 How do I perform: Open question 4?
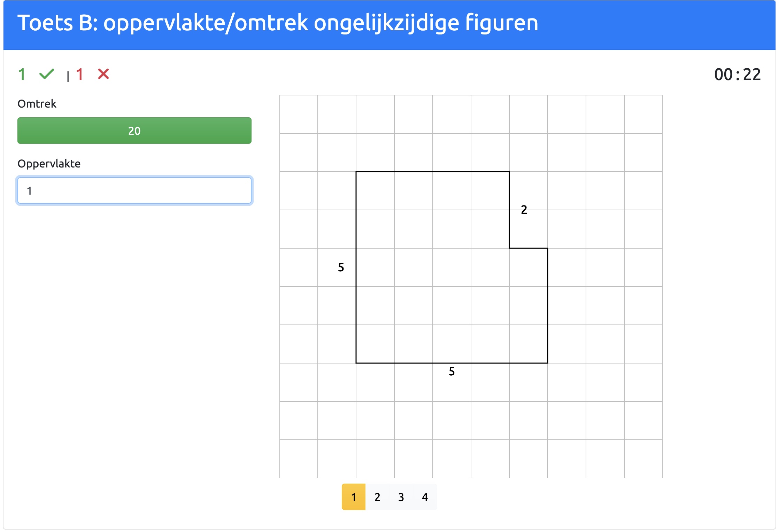(x=425, y=497)
